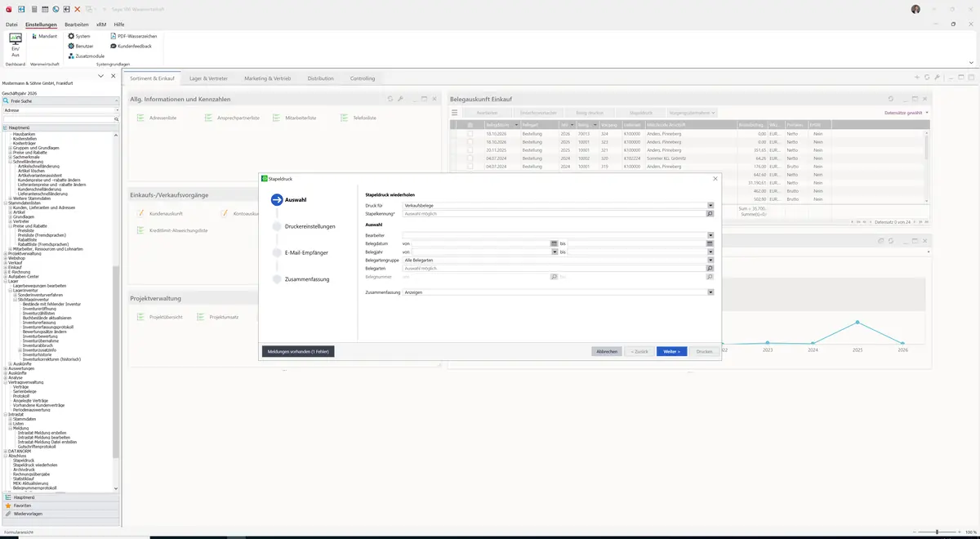Tick the checkbox for Vorgang 320 row
The image size is (980, 539).
(470, 158)
